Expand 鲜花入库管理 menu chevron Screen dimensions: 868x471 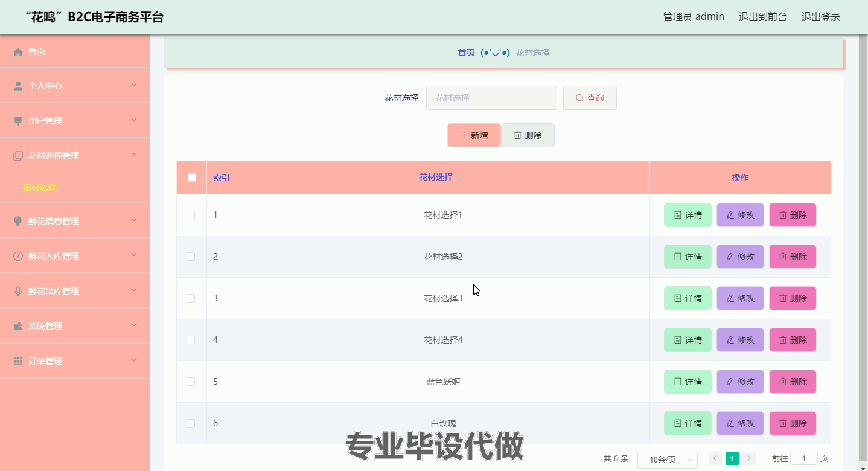click(134, 255)
